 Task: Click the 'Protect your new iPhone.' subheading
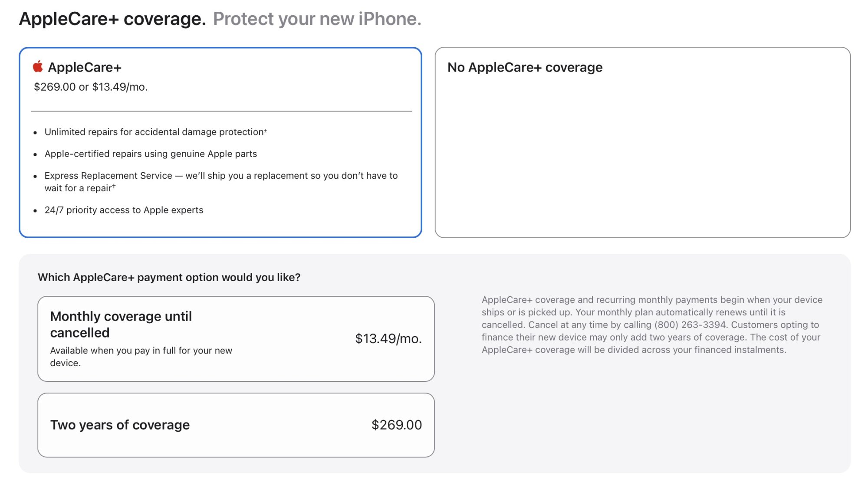pos(317,19)
